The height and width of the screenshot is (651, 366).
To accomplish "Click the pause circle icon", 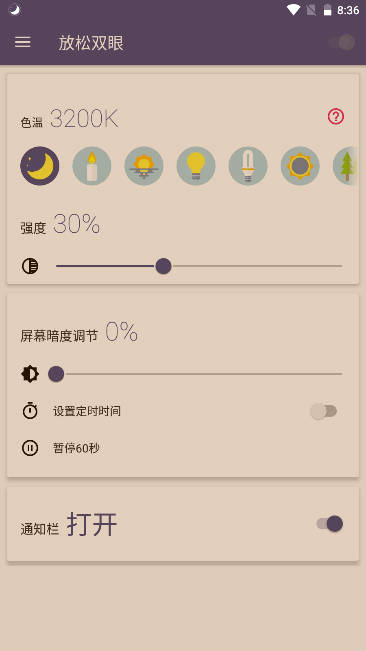I will [x=30, y=448].
